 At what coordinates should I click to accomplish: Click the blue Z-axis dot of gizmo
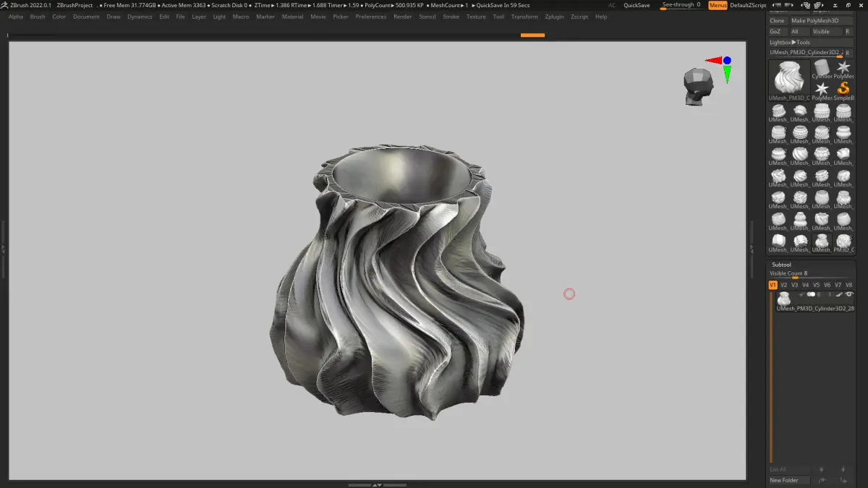[x=727, y=61]
